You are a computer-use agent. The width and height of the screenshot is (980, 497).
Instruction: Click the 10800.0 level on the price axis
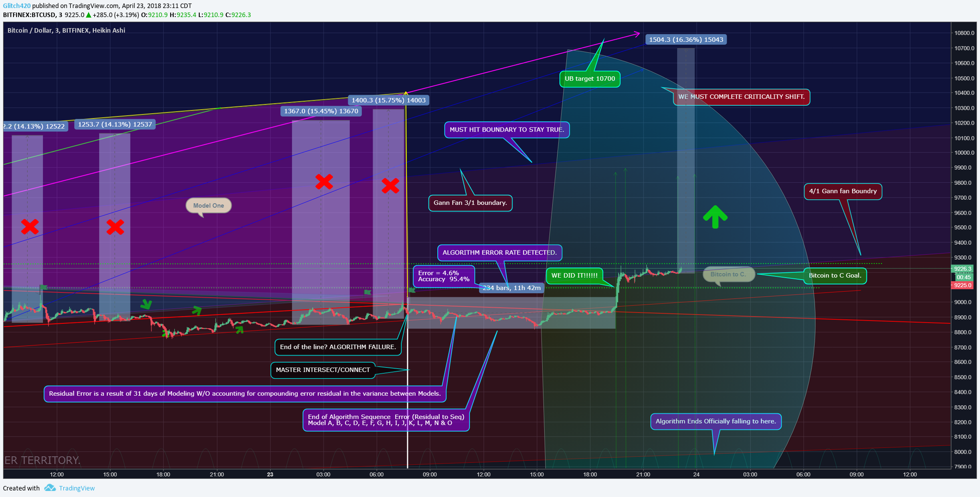click(964, 33)
